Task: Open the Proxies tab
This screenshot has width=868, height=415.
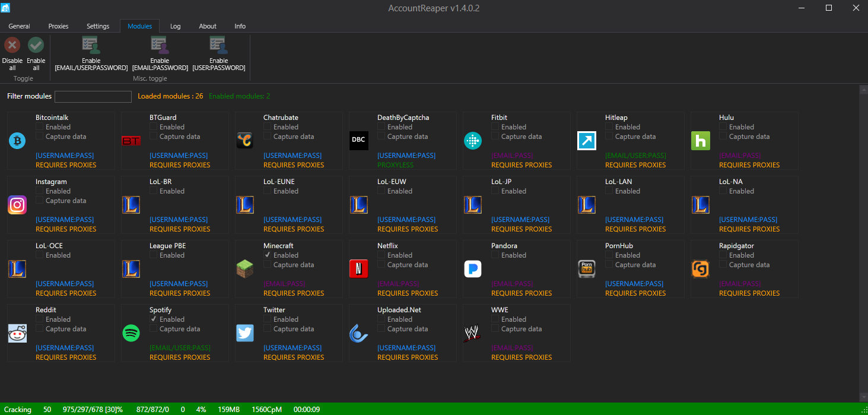Action: point(59,26)
